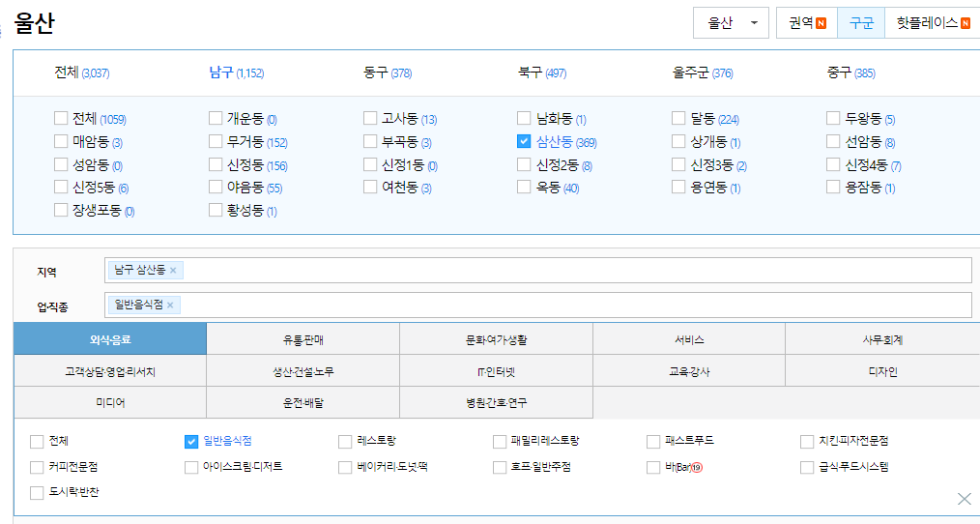Viewport: 980px width, 524px height.
Task: Select the 외식·음료 category tab
Action: click(110, 339)
